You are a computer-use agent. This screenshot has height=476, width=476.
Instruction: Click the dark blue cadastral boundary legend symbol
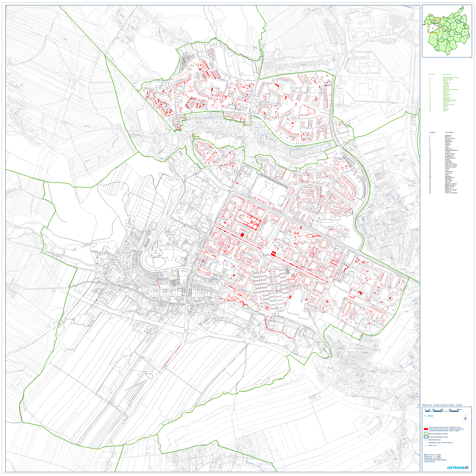point(426,437)
